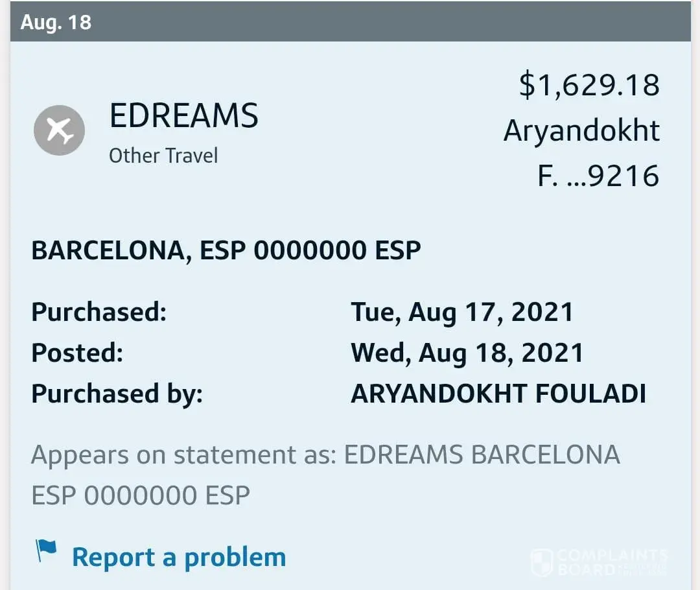Tap the Appears on statement as text
Screen dimensions: 700x590
click(x=183, y=455)
